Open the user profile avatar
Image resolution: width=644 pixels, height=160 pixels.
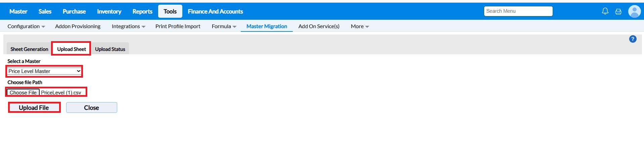coord(634,11)
